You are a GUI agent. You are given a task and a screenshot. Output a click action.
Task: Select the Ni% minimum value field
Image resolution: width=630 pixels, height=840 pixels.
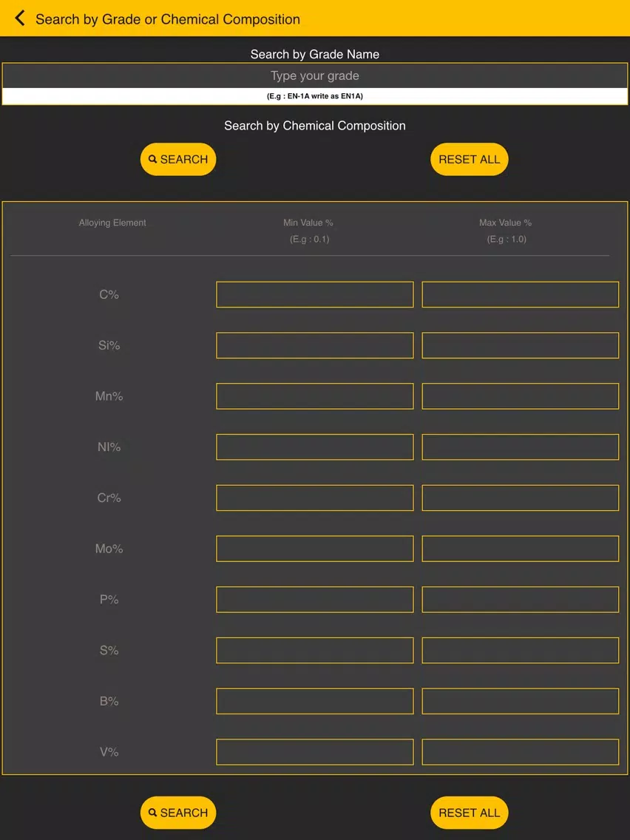315,447
